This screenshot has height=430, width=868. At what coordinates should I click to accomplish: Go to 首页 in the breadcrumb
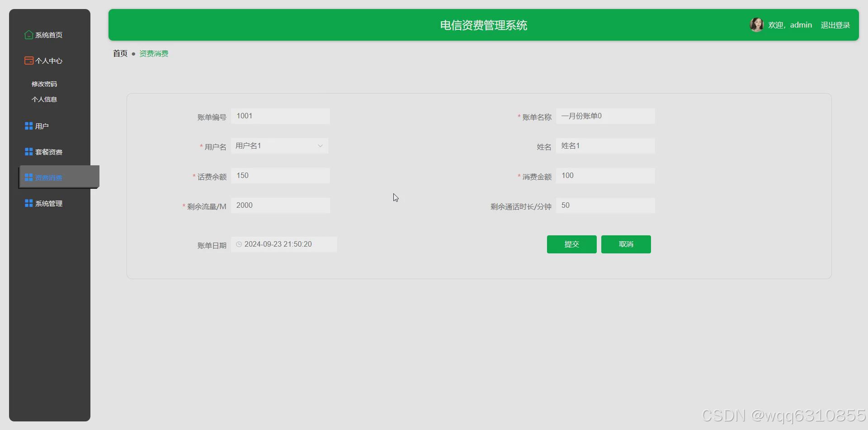click(x=120, y=53)
